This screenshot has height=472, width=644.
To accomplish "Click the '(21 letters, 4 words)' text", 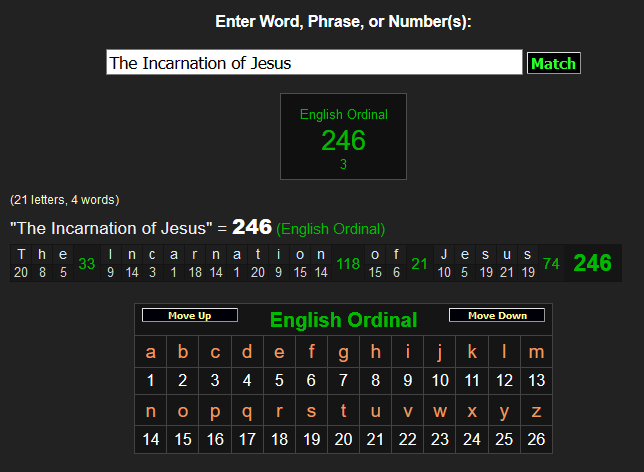I will coord(64,199).
